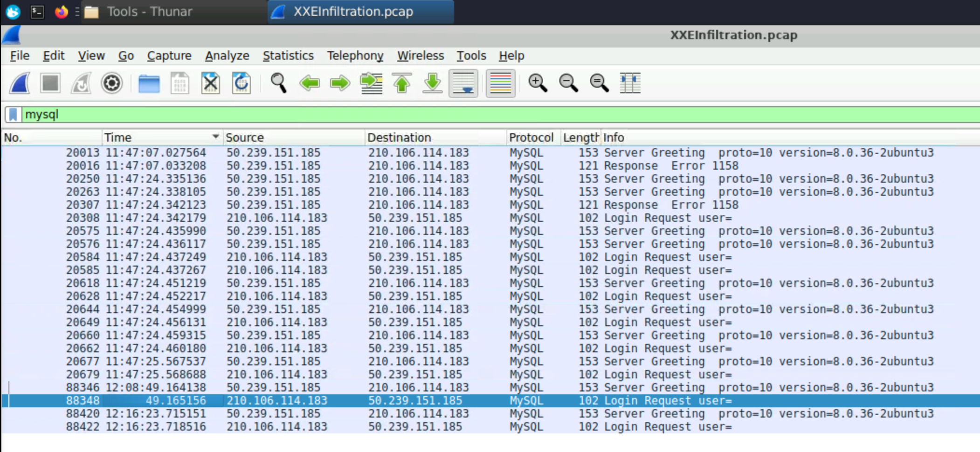Viewport: 980px width, 452px height.
Task: Open the Edit menu
Action: coord(54,56)
